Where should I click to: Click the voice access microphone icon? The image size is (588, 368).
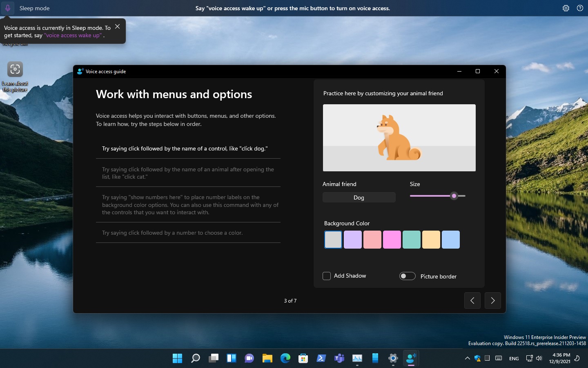click(x=7, y=8)
